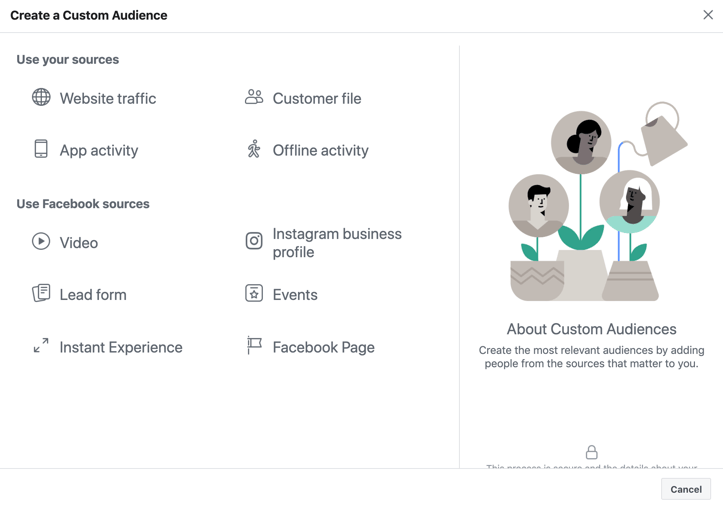Select the App activity label
This screenshot has width=723, height=506.
click(x=99, y=151)
